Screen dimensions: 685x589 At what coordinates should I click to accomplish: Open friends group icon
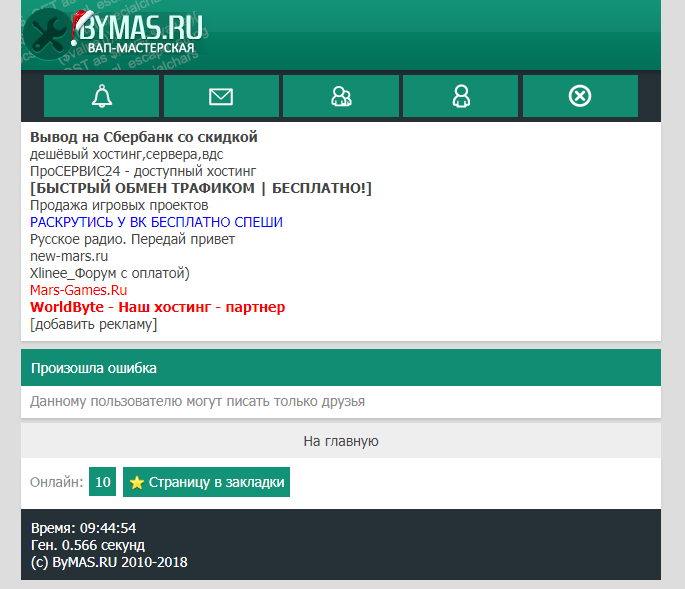tap(341, 96)
